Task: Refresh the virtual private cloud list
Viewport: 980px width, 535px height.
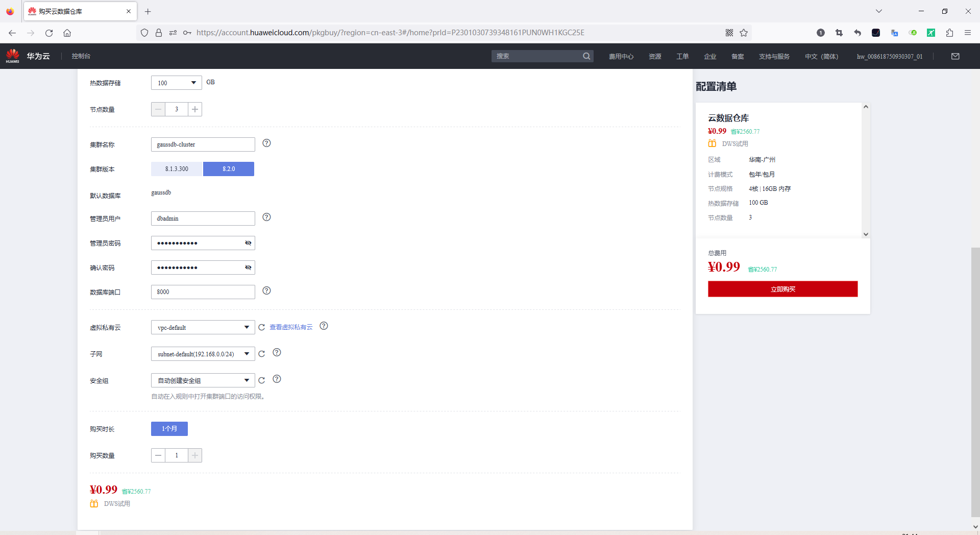Action: (262, 327)
